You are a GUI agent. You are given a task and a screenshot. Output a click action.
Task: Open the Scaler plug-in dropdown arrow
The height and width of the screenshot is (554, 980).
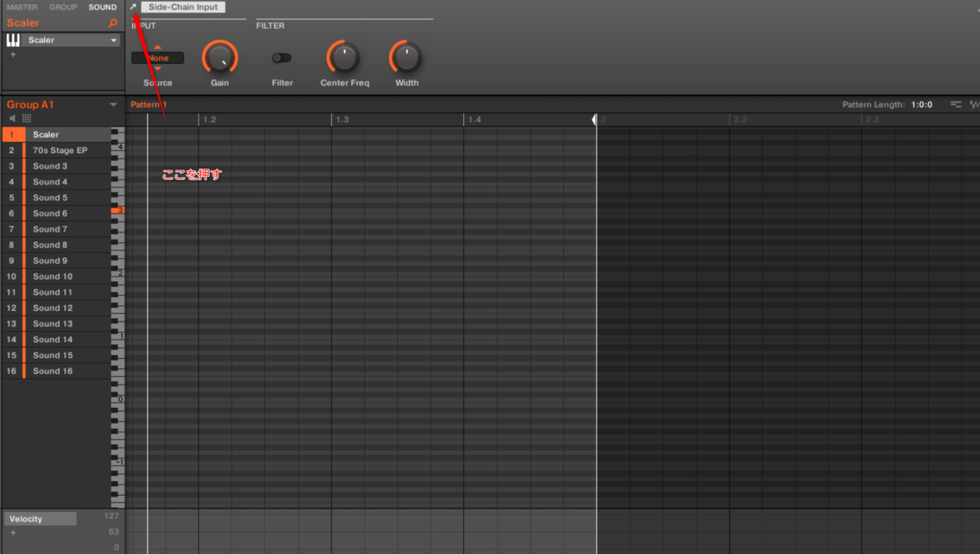click(x=114, y=40)
